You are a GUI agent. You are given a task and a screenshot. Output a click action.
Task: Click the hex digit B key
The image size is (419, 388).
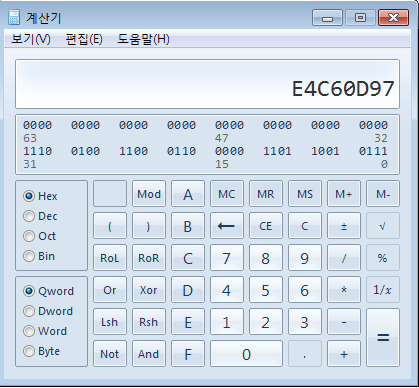(x=188, y=226)
